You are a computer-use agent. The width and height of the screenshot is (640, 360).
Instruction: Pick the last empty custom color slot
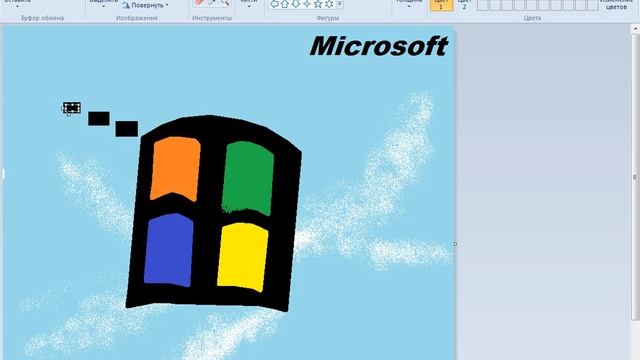[593, 5]
